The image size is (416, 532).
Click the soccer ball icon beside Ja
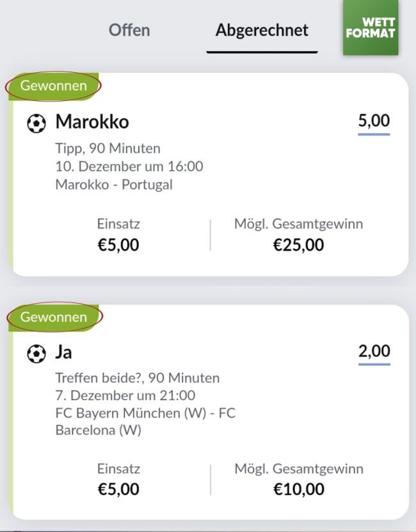36,353
